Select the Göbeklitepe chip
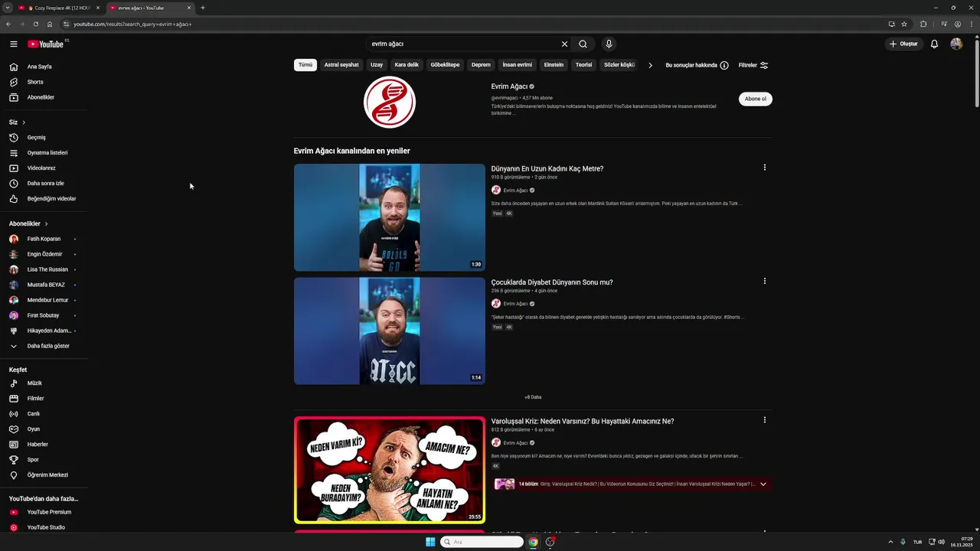 click(x=445, y=65)
